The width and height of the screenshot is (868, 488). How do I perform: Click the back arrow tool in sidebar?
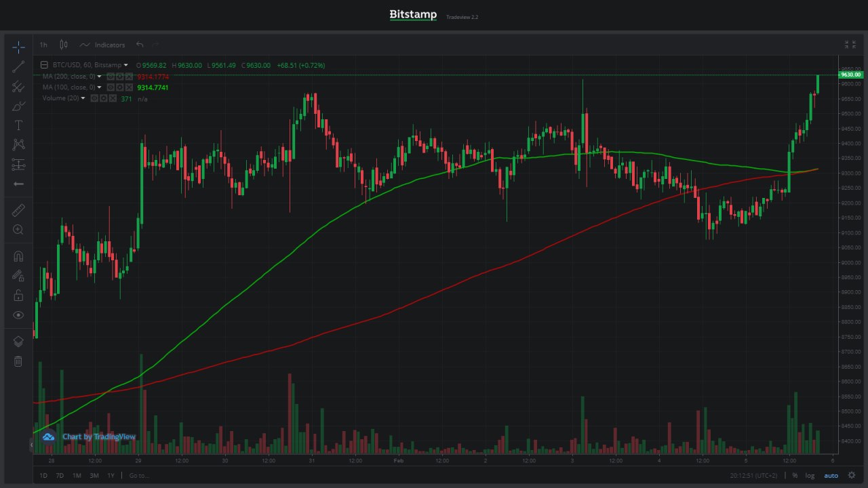coord(18,184)
